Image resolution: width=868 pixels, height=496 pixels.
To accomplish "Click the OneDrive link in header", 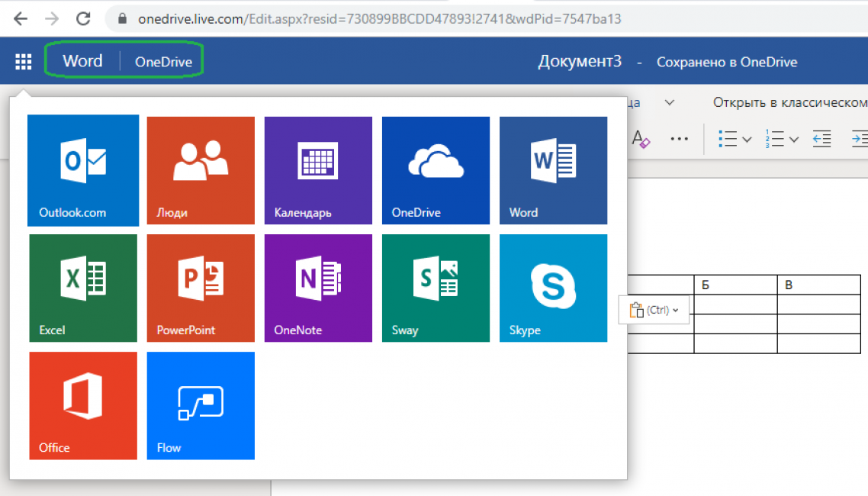I will (163, 62).
